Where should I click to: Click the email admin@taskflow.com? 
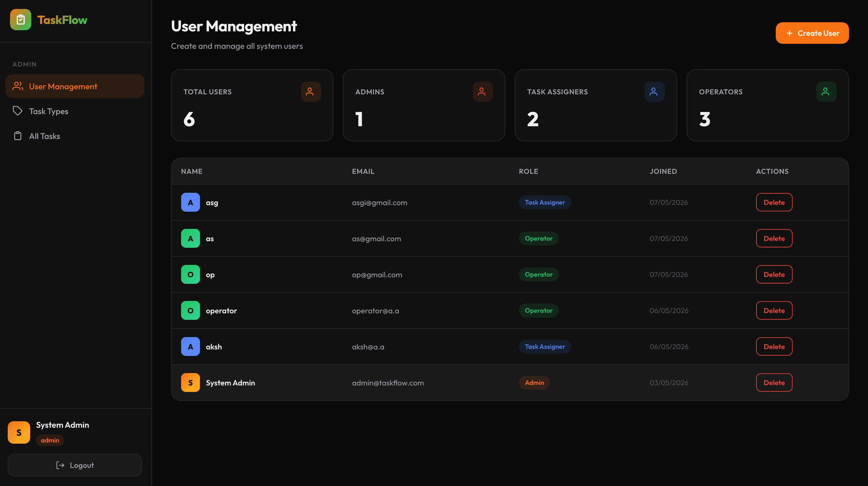388,383
